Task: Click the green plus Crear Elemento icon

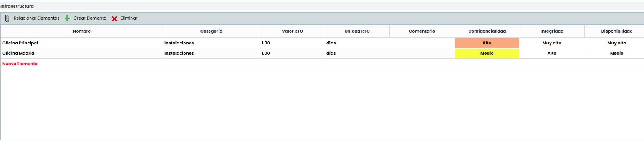Action: (x=67, y=18)
